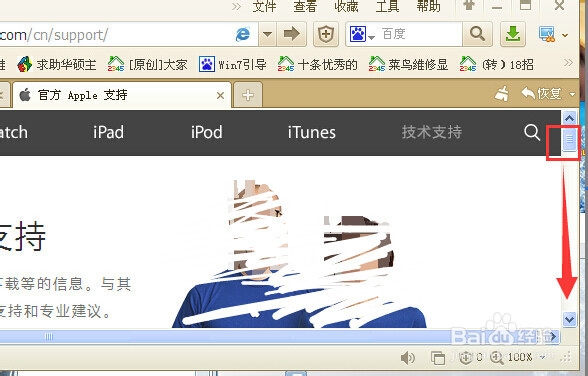Viewport: 588px width, 376px height.
Task: Open the 工具 menu
Action: [x=387, y=6]
